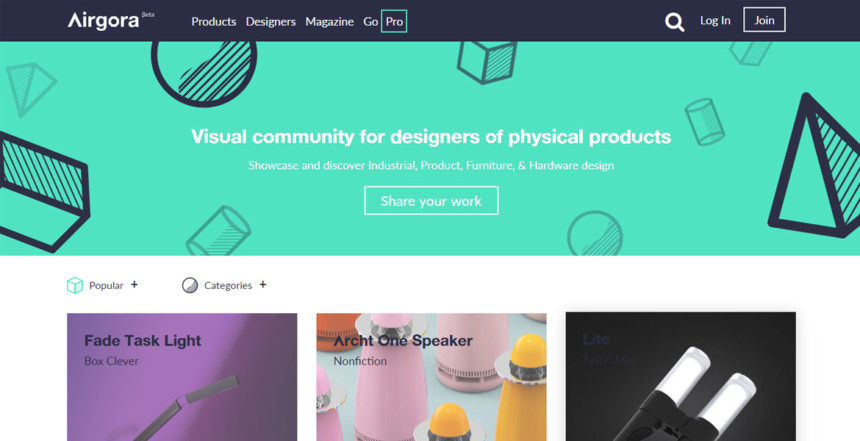
Task: Click the search magnifier icon
Action: (674, 22)
